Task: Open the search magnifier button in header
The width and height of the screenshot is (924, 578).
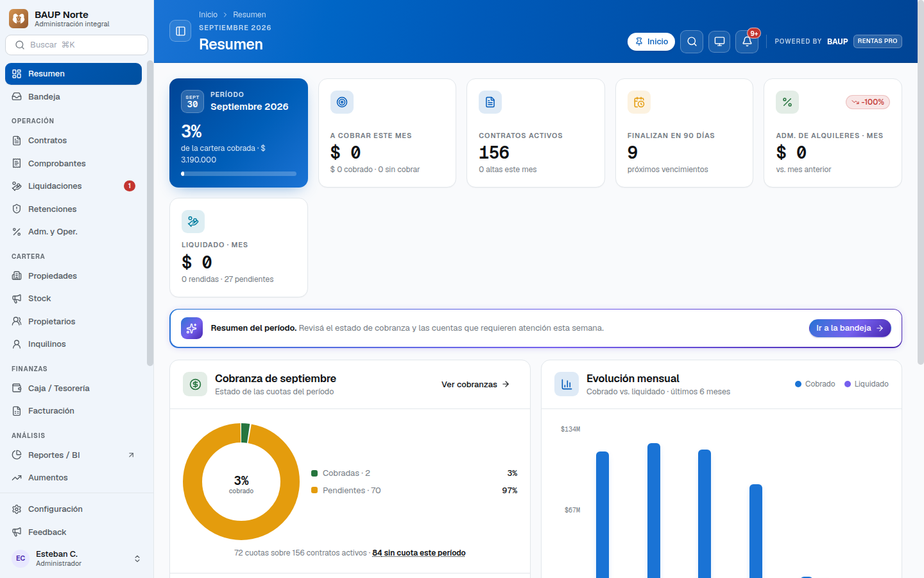Action: (692, 42)
